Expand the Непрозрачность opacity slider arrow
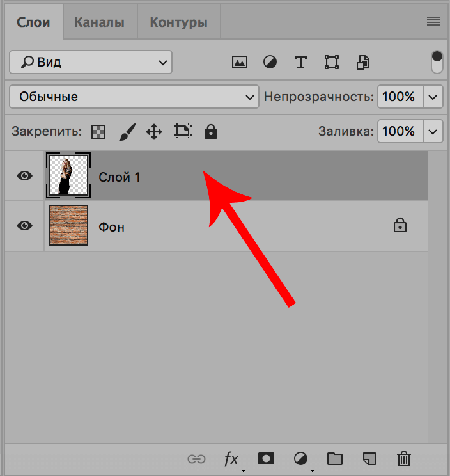The width and height of the screenshot is (450, 476). (x=433, y=97)
